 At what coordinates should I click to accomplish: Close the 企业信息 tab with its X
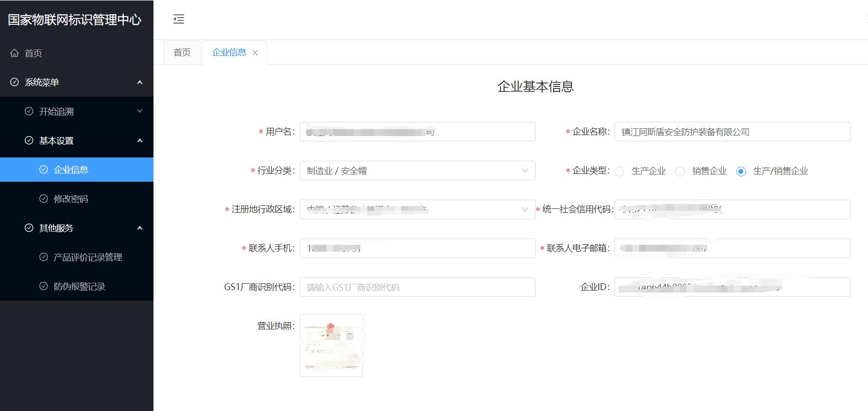point(255,52)
